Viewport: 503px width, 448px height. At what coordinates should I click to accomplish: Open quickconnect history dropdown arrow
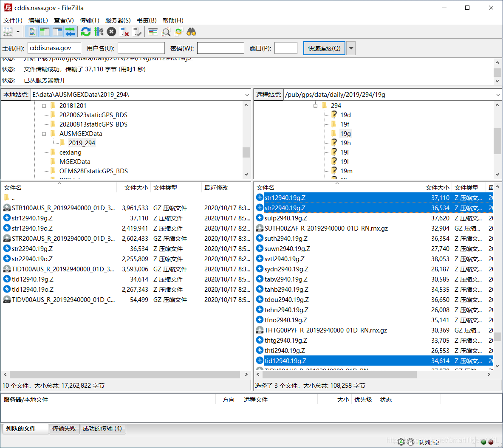coord(351,48)
